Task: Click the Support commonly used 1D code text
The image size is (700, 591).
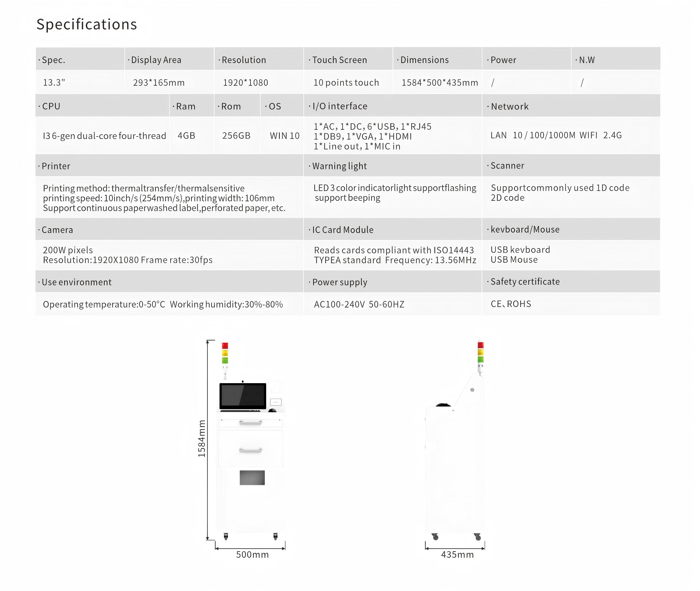Action: point(560,188)
